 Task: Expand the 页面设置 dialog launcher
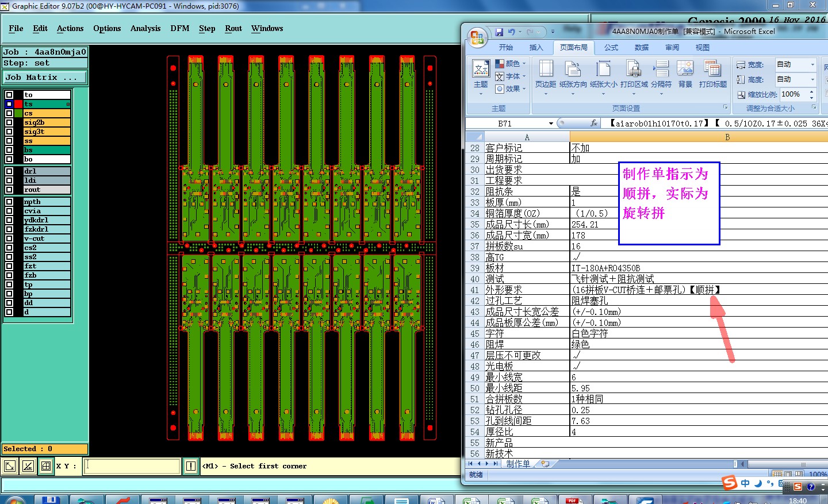coord(725,107)
